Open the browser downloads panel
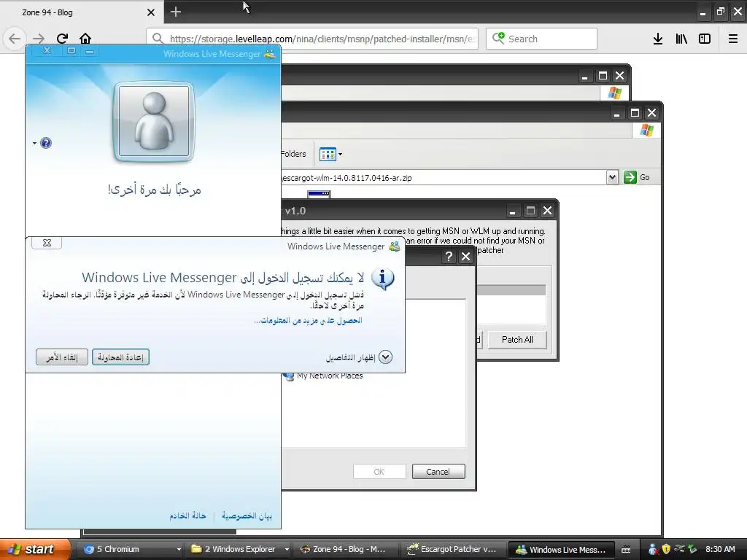The image size is (747, 560). pos(658,39)
